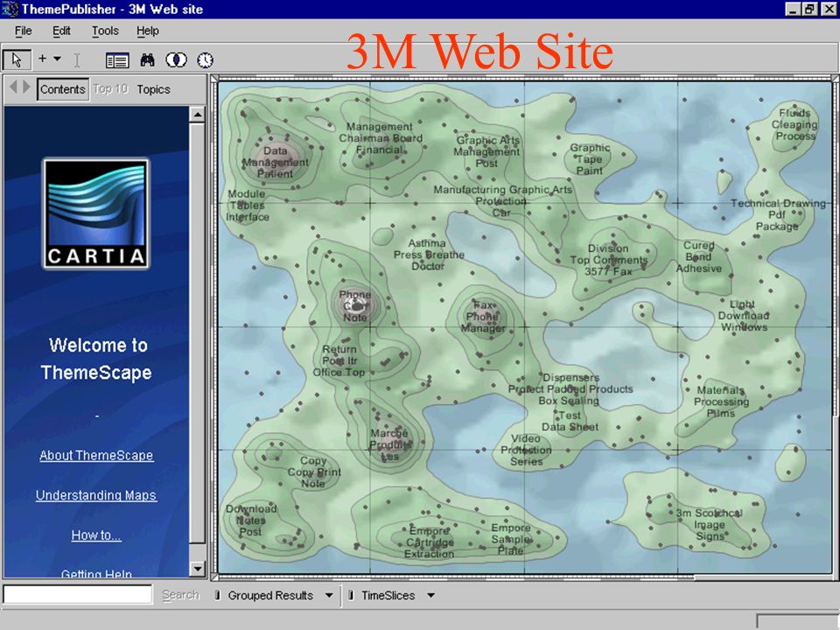
Task: Click the Cured Bond Adhesive label
Action: point(698,256)
